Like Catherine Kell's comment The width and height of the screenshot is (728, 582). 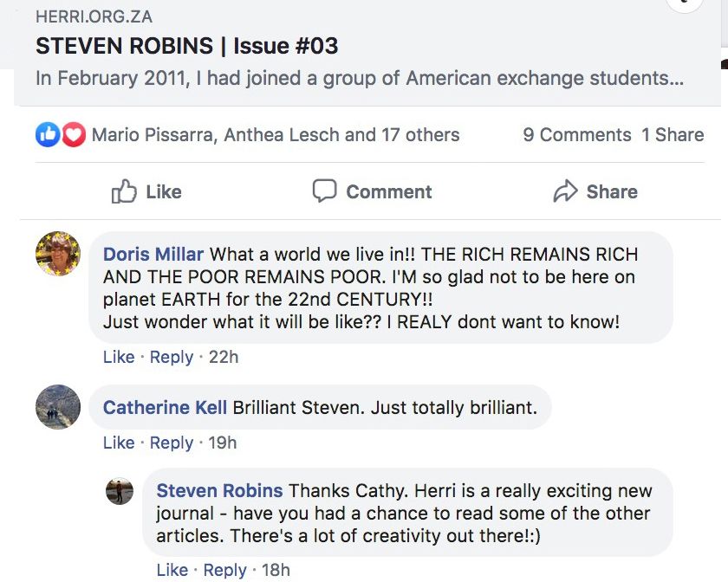pyautogui.click(x=119, y=443)
